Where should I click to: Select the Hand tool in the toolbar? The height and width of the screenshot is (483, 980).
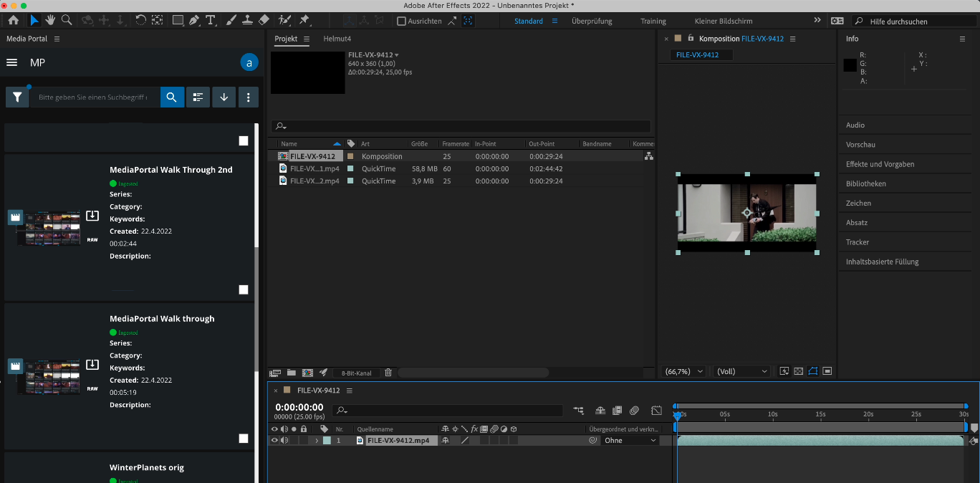[x=50, y=20]
